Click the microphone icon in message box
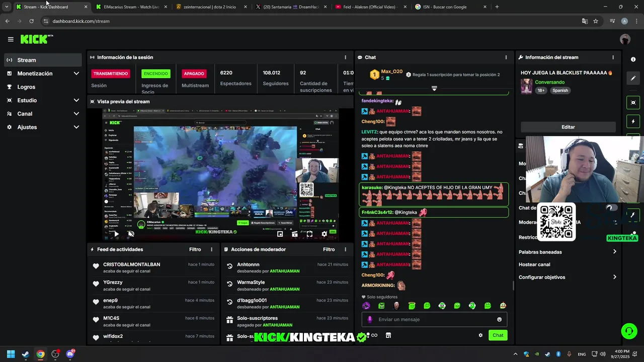 [x=370, y=319]
